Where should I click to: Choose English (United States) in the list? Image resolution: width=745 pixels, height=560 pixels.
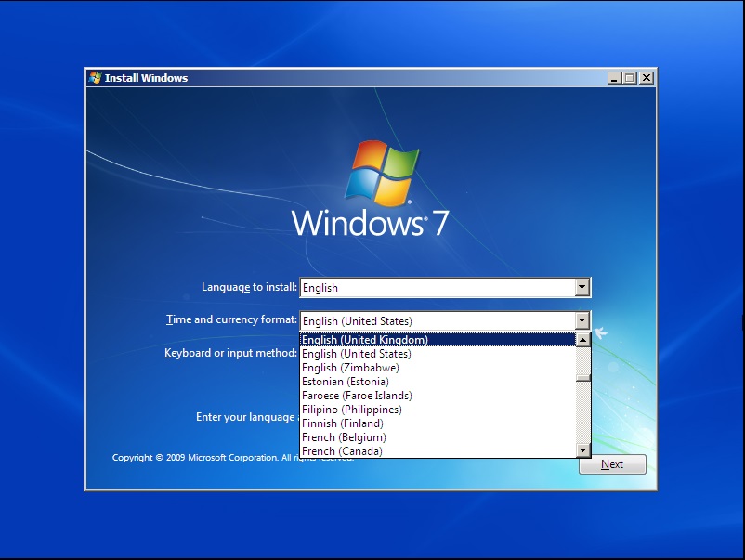pyautogui.click(x=438, y=354)
